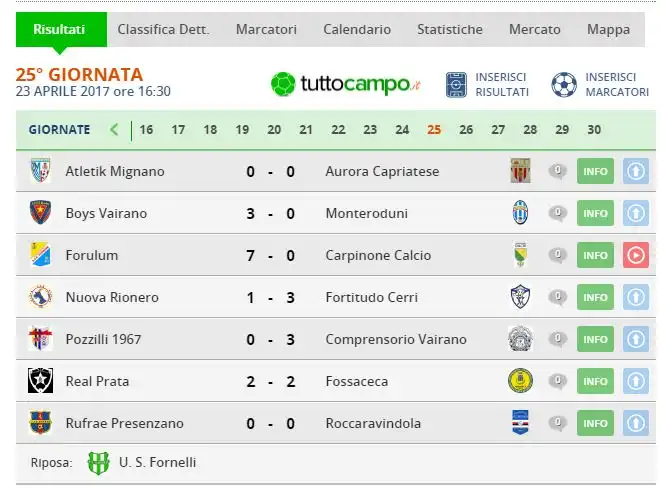Click comment bubble for Pozzilli 1967 match
This screenshot has height=488, width=661.
(557, 339)
